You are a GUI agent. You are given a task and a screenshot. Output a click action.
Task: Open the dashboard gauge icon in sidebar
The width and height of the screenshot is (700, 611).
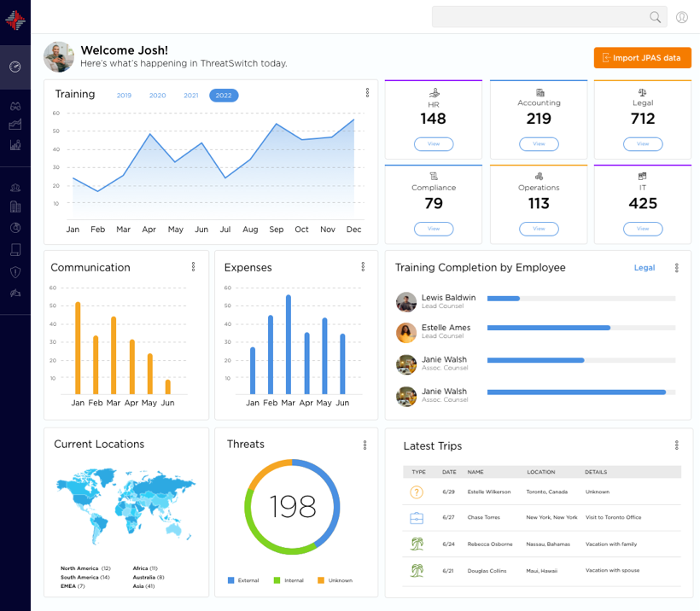pos(15,67)
